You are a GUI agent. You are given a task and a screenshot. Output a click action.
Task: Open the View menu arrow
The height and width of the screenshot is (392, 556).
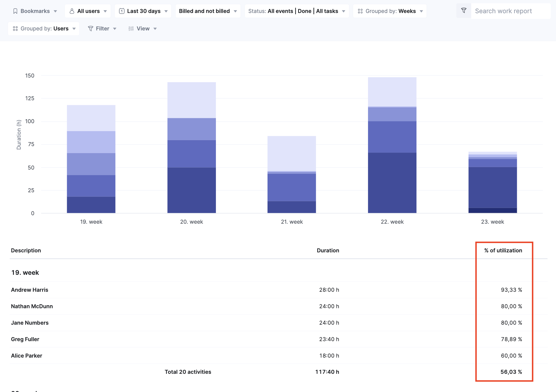coord(155,29)
